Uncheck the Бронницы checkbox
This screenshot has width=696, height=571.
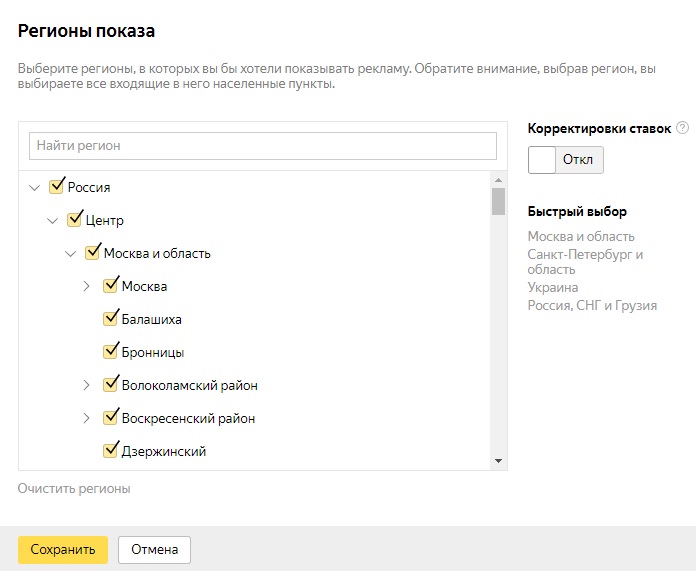click(111, 351)
